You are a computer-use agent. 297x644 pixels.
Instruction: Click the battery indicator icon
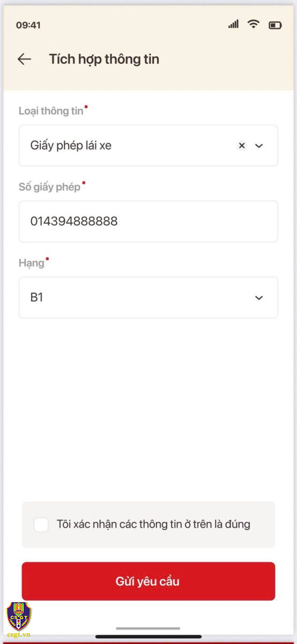(x=275, y=25)
